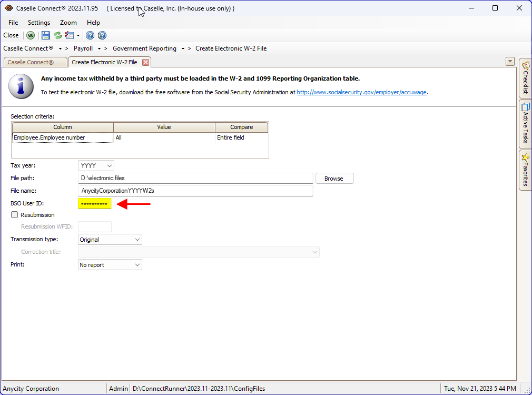Save using the floppy disk toolbar icon
Viewport: 532px width, 395px height.
(45, 35)
